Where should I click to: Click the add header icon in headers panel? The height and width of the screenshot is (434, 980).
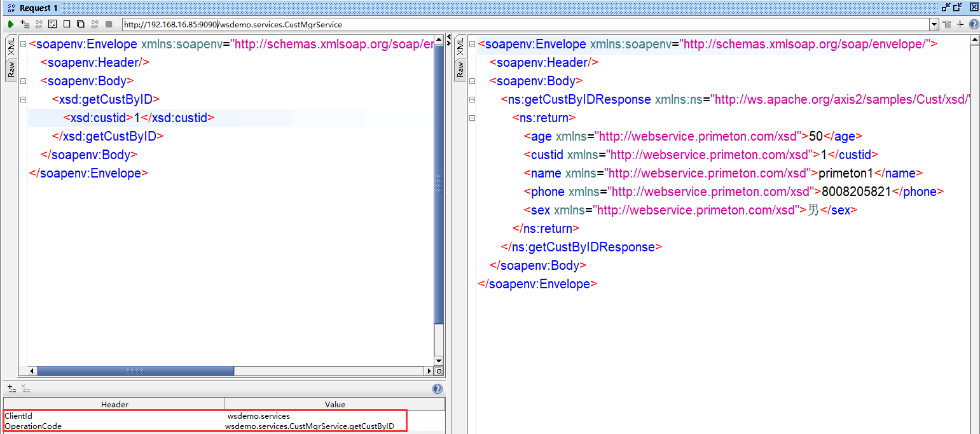[x=11, y=388]
